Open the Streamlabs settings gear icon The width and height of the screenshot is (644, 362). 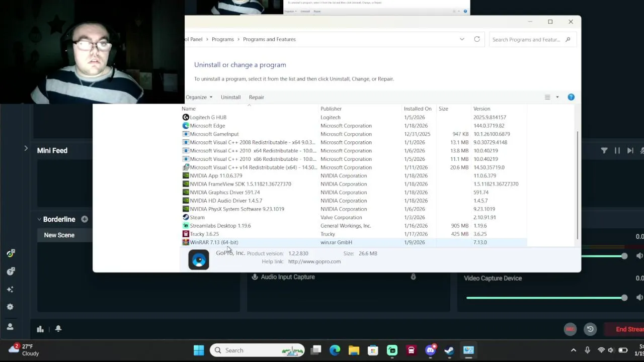coord(10,307)
